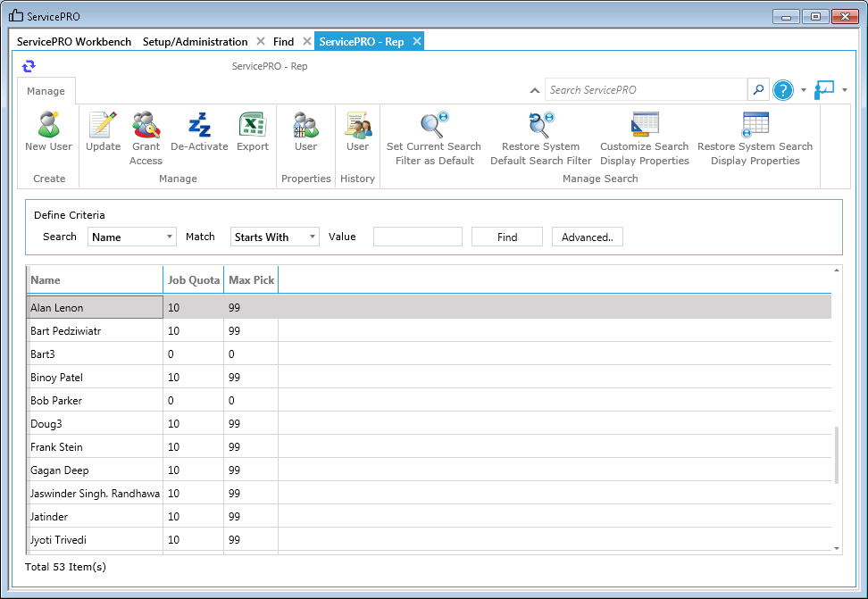Click the scroll up arrow of list
Viewport: 868px width, 599px height.
[837, 270]
